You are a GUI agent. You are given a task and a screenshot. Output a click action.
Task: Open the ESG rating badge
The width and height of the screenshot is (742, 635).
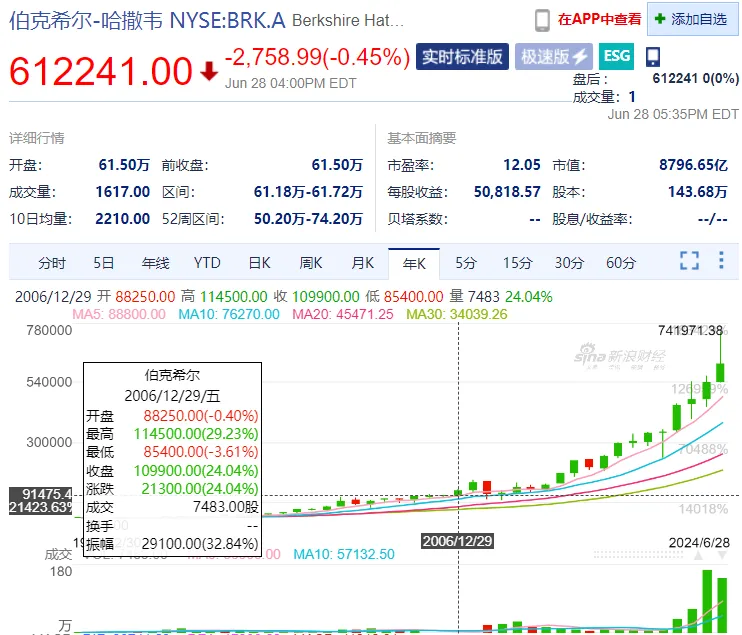616,56
